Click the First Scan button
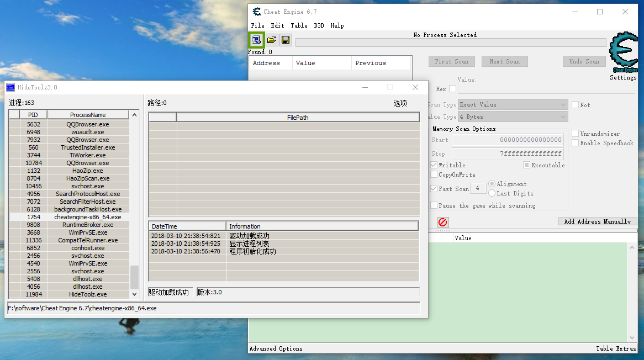 pos(452,62)
